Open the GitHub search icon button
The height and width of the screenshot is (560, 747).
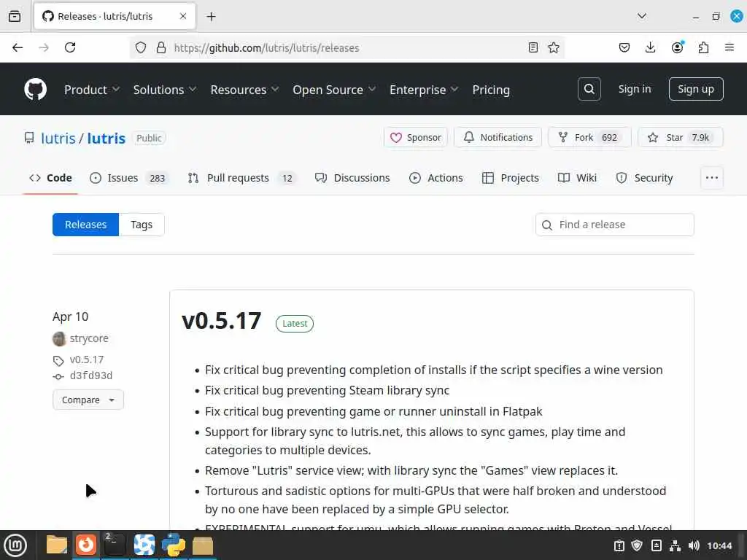[x=589, y=89]
